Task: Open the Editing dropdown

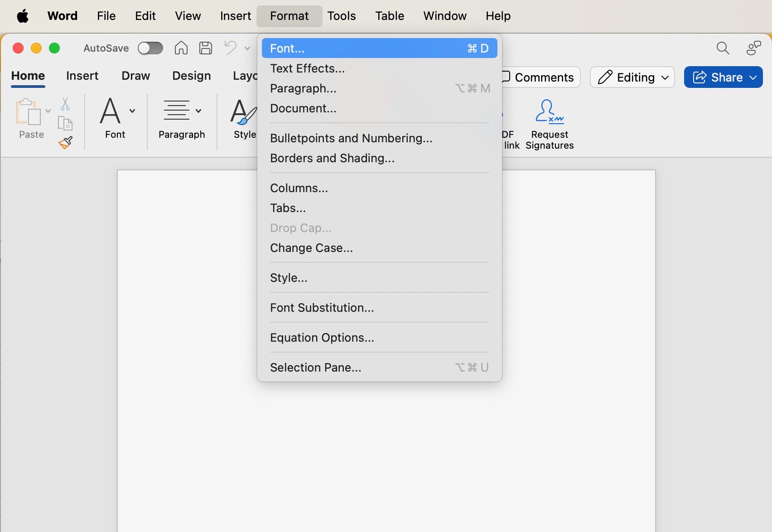Action: 632,77
